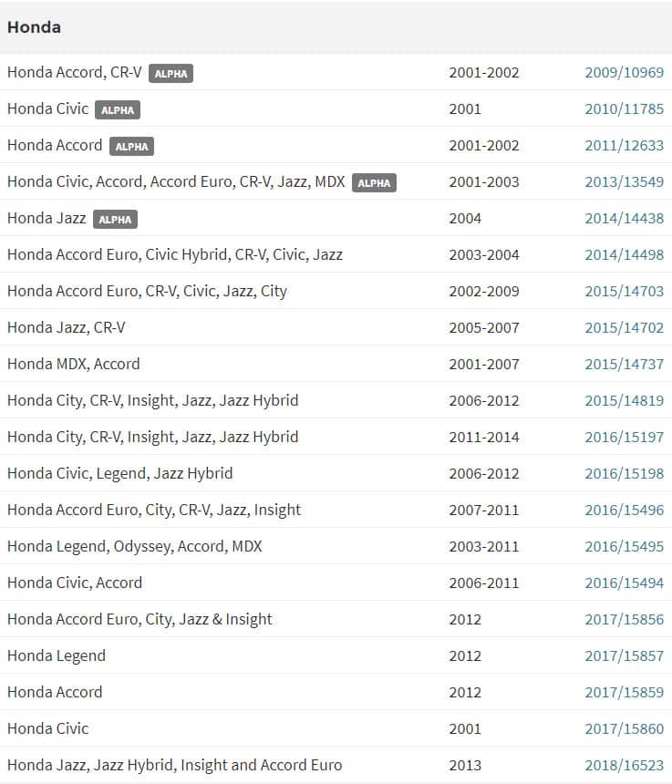
Task: Click ALPHA tag on Honda Jazz row
Action: 115,220
